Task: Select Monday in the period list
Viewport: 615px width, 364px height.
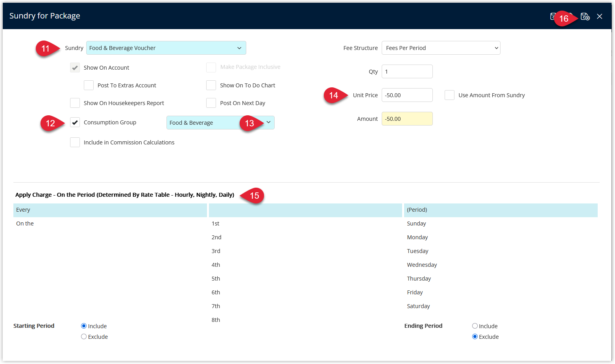Action: 501,237
